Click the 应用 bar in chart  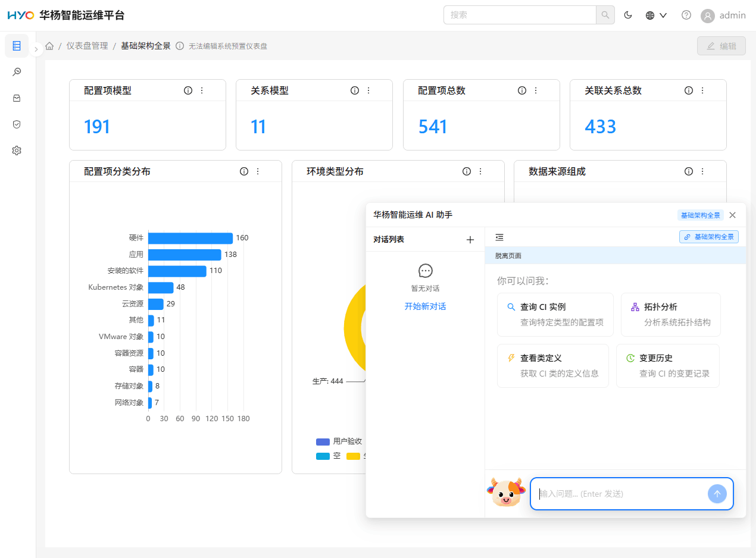185,255
